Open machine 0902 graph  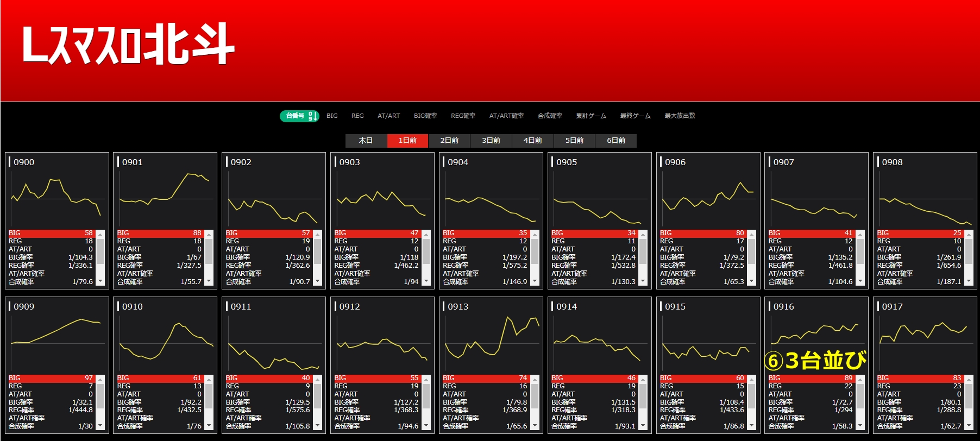(x=274, y=199)
